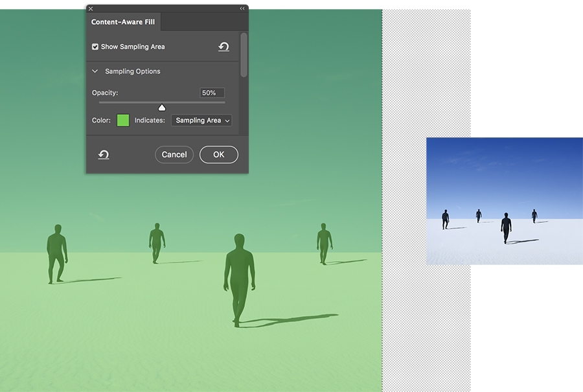The image size is (583, 392).
Task: Open the Indicates Sampling Area dropdown
Action: 201,120
